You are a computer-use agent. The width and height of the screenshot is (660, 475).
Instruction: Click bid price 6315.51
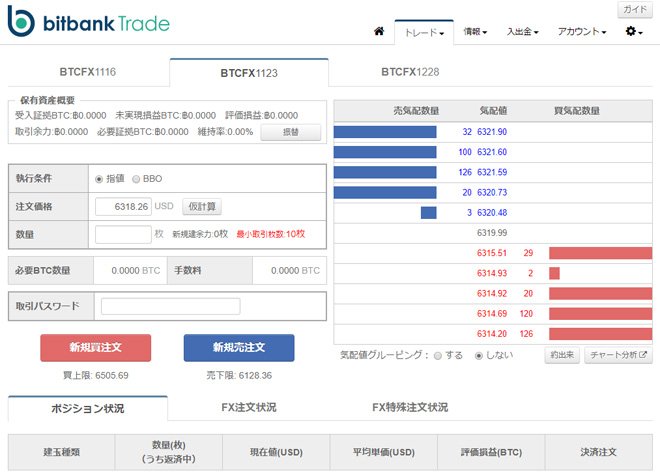tap(492, 253)
